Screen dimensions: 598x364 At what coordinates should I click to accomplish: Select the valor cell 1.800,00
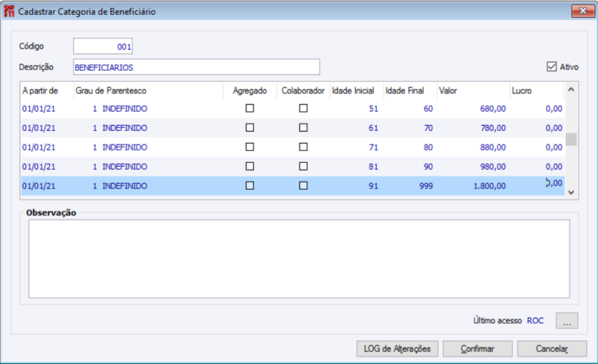[490, 186]
